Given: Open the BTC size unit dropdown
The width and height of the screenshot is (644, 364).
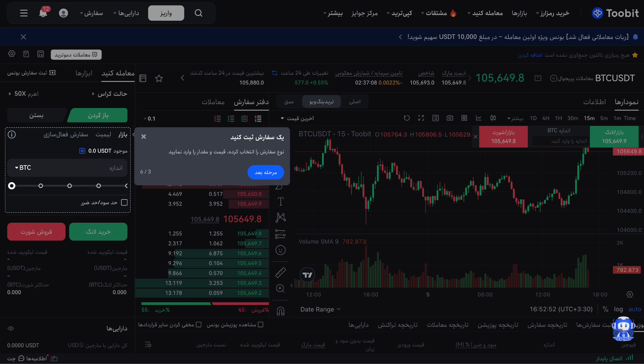Looking at the screenshot, I should point(23,168).
